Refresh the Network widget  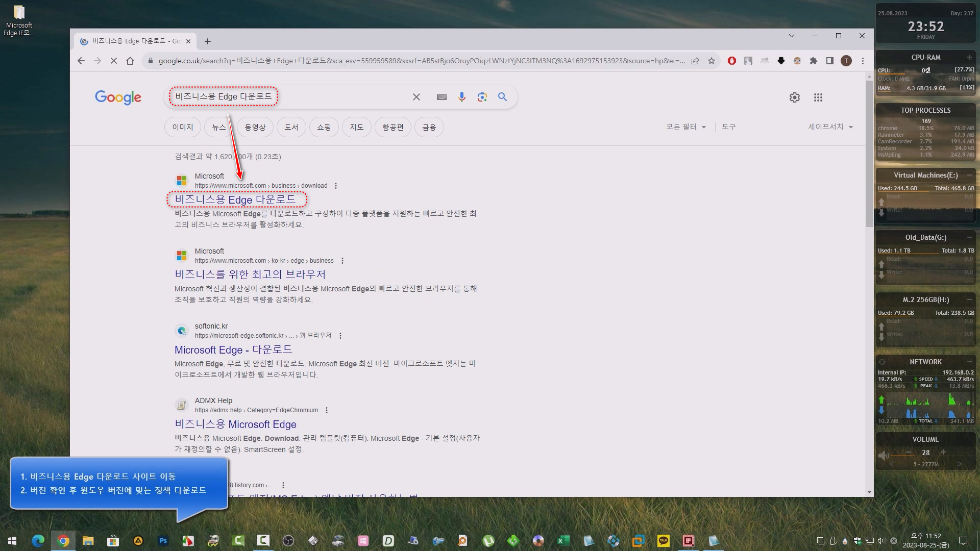pyautogui.click(x=882, y=362)
